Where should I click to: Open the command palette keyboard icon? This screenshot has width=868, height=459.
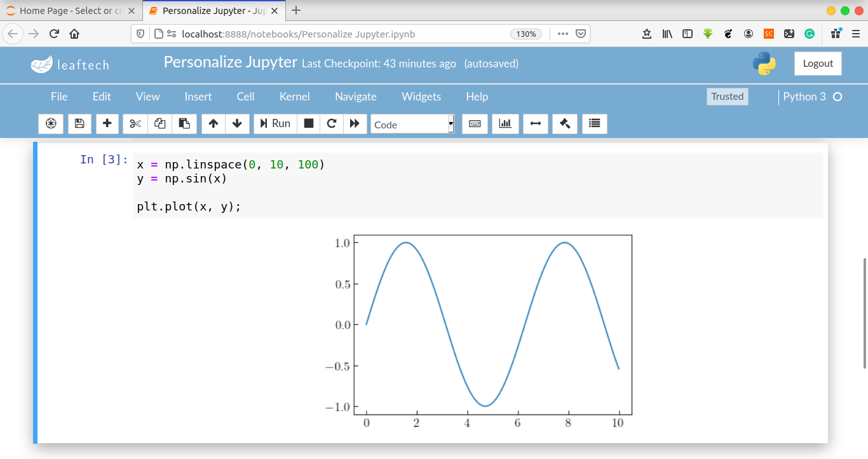475,124
